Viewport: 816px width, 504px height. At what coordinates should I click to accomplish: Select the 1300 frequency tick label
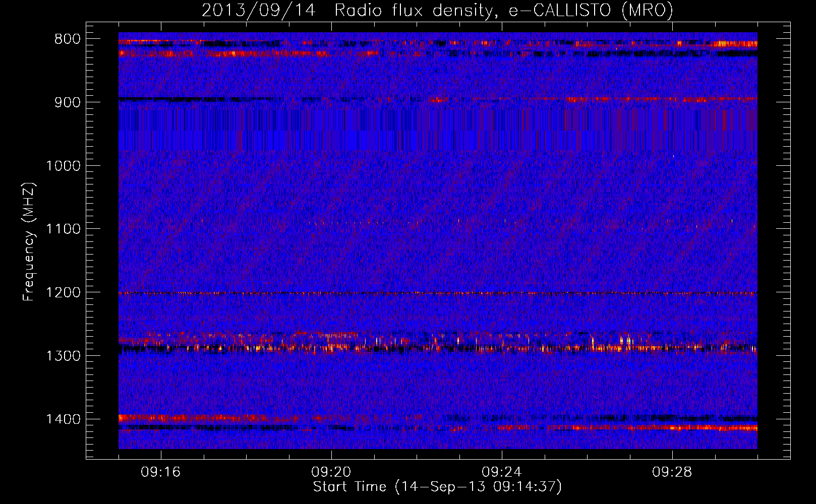[63, 356]
